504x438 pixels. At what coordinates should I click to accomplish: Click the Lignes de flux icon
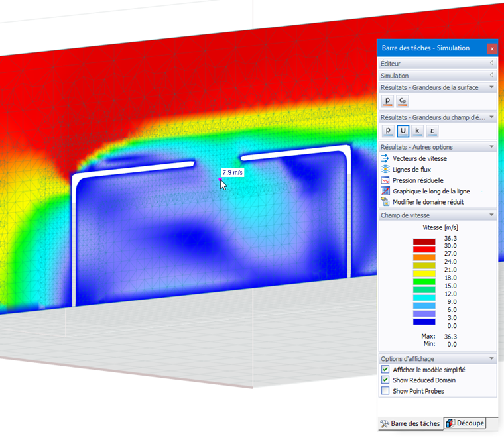(385, 169)
